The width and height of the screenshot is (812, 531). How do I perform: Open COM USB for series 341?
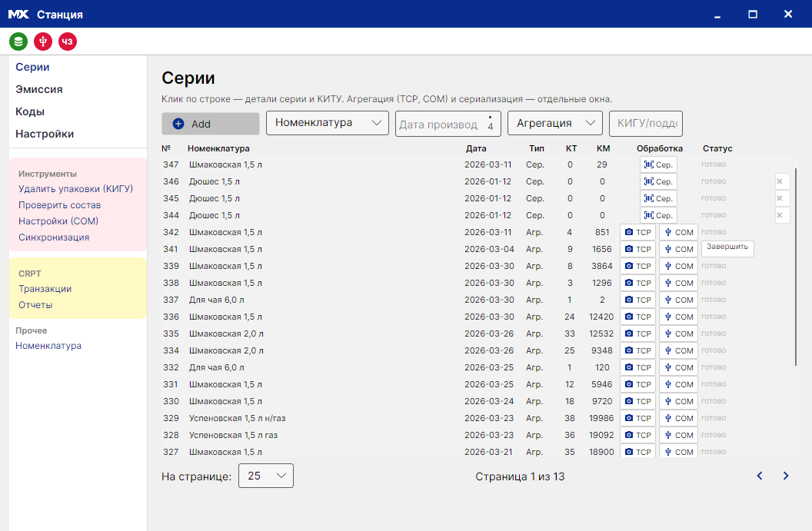(678, 249)
